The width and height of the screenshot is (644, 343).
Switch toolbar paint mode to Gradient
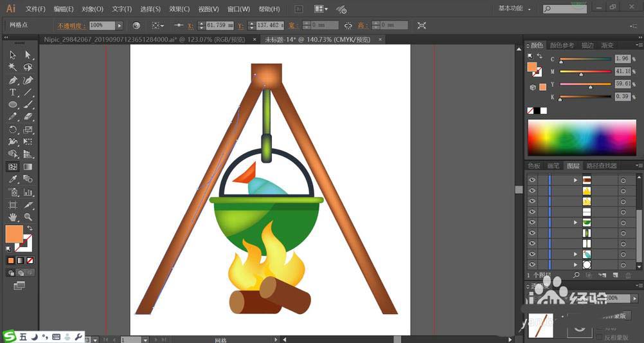21,261
